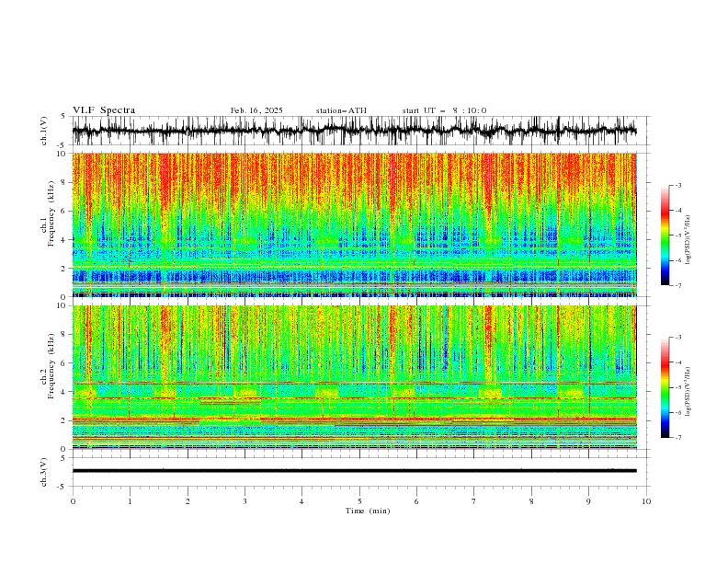Image resolution: width=728 pixels, height=563 pixels.
Task: Click the time axis tick label '0'
Action: coord(73,501)
